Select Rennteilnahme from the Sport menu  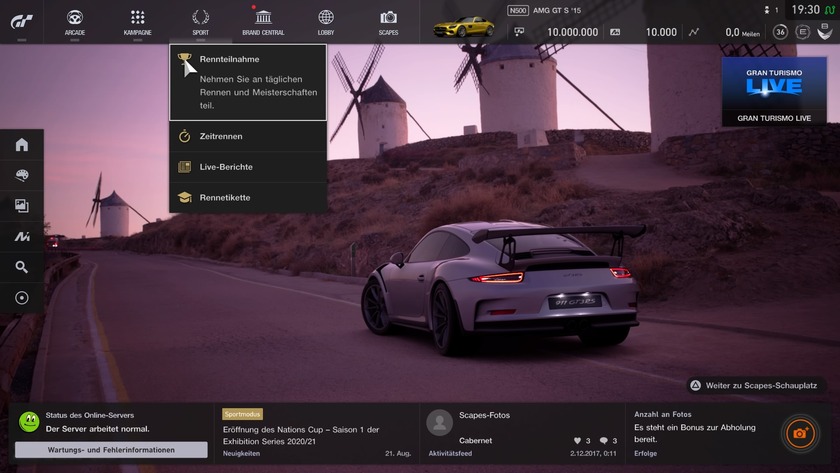tap(248, 82)
